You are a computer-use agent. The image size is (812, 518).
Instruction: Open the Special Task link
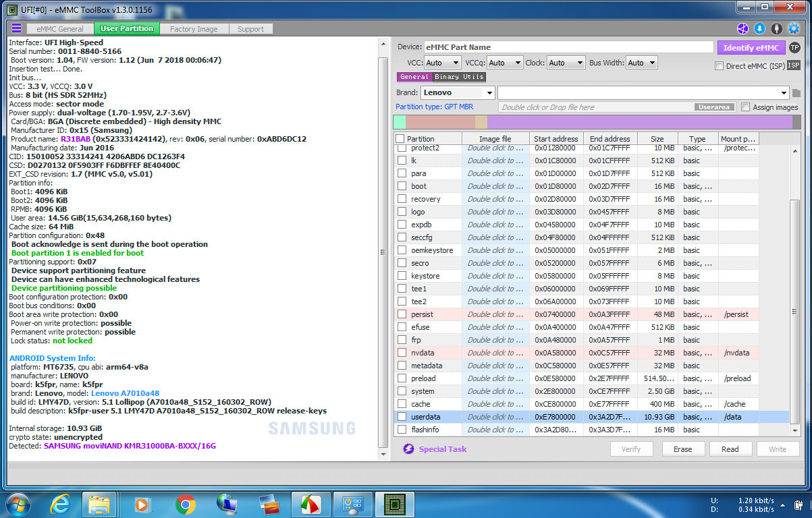click(x=443, y=449)
